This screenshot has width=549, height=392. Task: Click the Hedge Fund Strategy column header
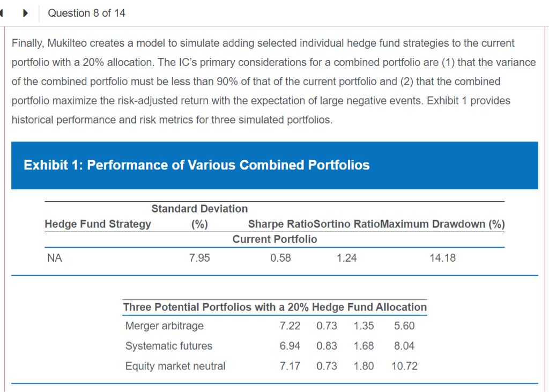98,224
